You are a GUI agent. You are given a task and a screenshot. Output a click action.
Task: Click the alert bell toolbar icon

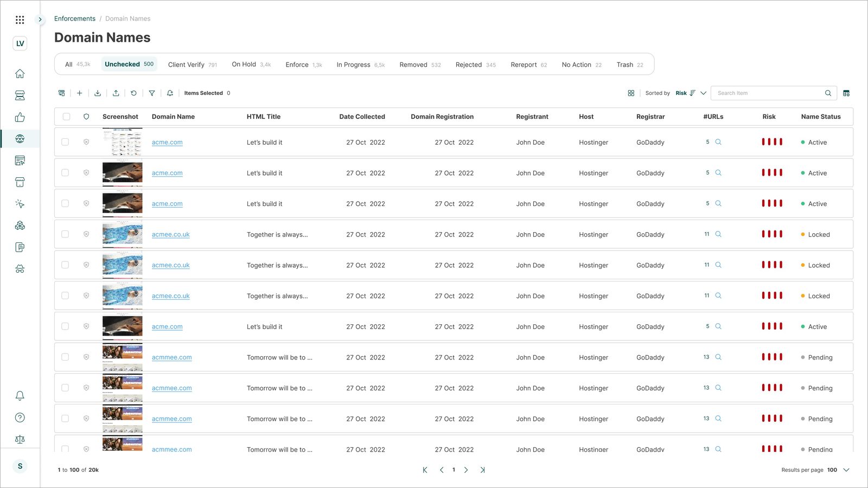coord(170,93)
